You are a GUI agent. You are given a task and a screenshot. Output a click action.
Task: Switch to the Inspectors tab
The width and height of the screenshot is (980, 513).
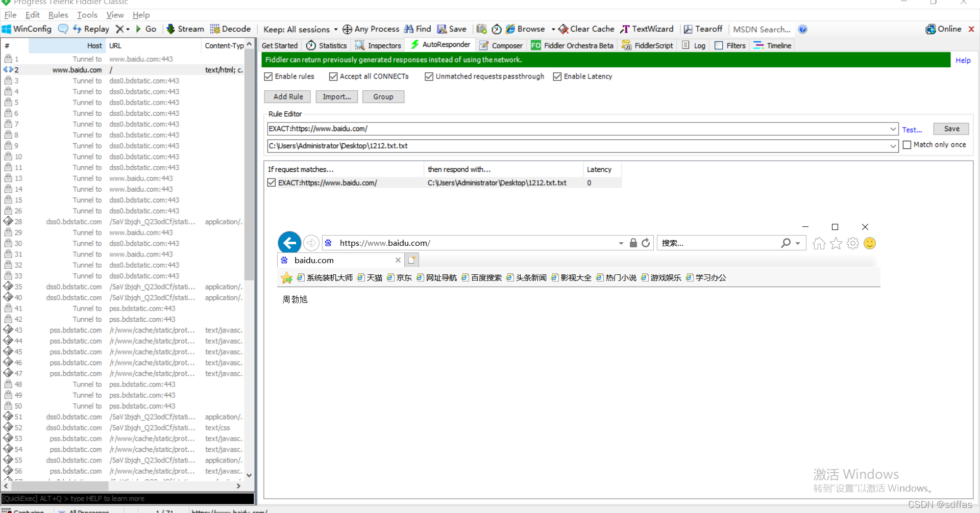pyautogui.click(x=378, y=45)
